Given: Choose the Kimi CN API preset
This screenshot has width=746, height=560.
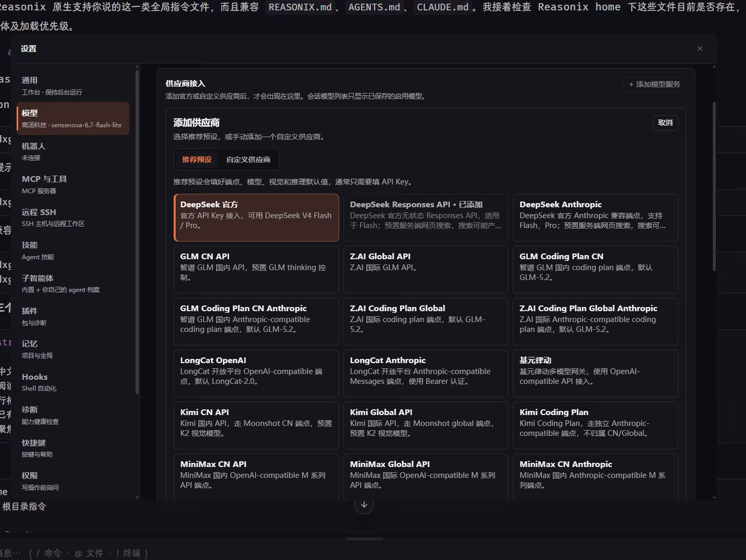Looking at the screenshot, I should (x=256, y=425).
